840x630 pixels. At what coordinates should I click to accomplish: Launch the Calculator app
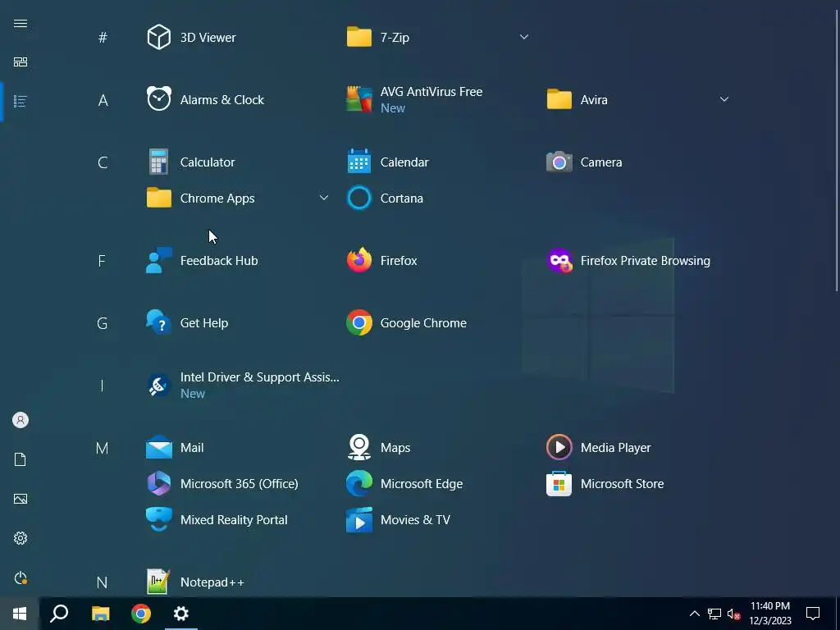point(191,162)
